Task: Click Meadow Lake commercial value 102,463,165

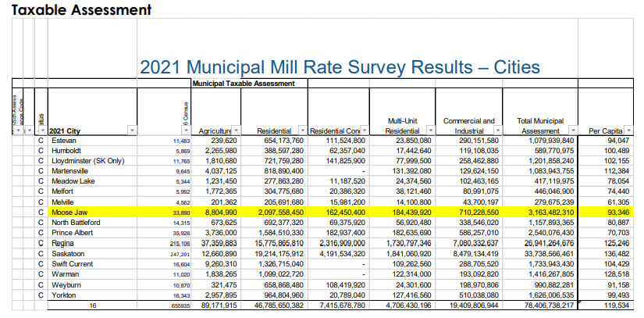Action: point(479,181)
